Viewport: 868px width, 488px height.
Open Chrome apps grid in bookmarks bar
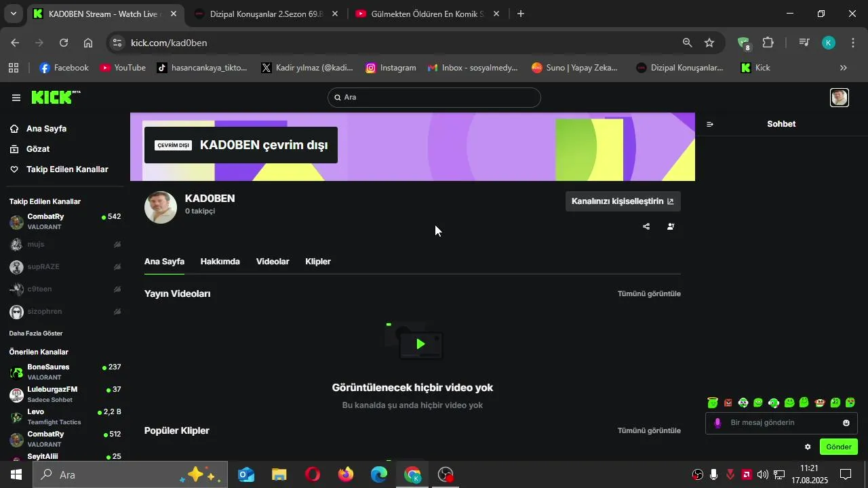[x=14, y=68]
